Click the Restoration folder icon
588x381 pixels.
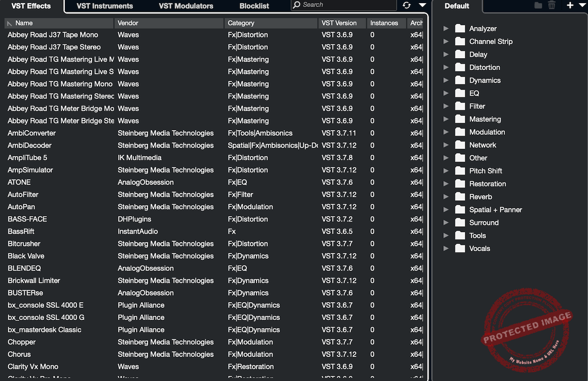pyautogui.click(x=460, y=184)
